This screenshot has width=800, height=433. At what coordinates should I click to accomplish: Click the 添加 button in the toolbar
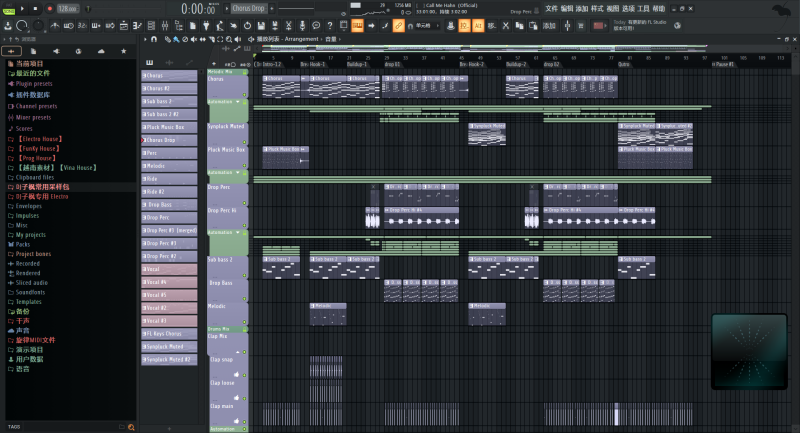(x=549, y=26)
